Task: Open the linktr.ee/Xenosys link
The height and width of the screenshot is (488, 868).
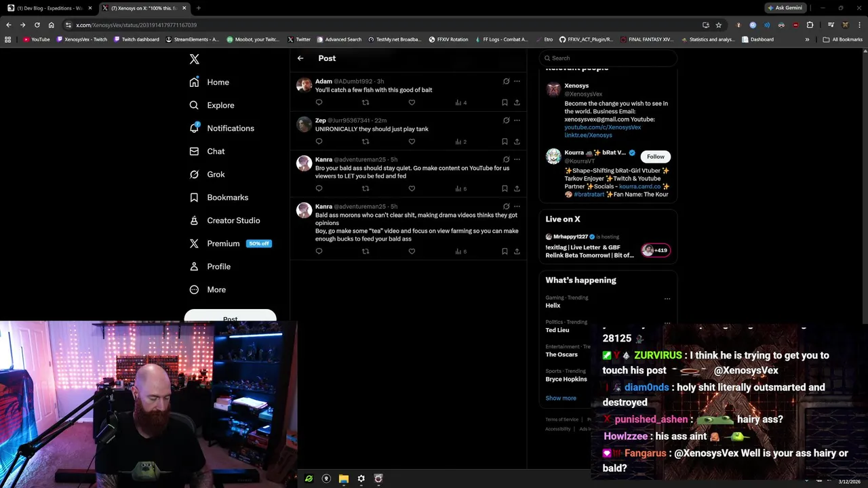Action: (588, 135)
